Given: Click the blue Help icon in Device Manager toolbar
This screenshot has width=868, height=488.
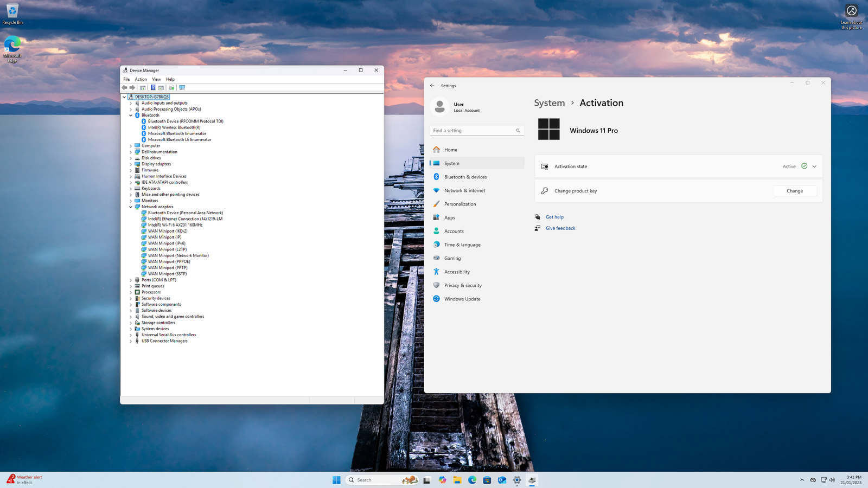Looking at the screenshot, I should coord(153,87).
